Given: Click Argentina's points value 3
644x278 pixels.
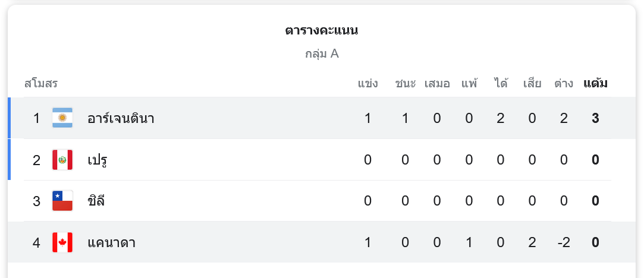Looking at the screenshot, I should pos(595,118).
